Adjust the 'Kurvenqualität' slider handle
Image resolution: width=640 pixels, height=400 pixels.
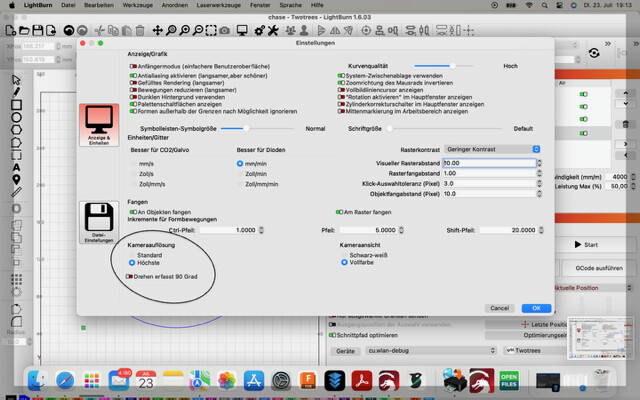click(x=452, y=66)
